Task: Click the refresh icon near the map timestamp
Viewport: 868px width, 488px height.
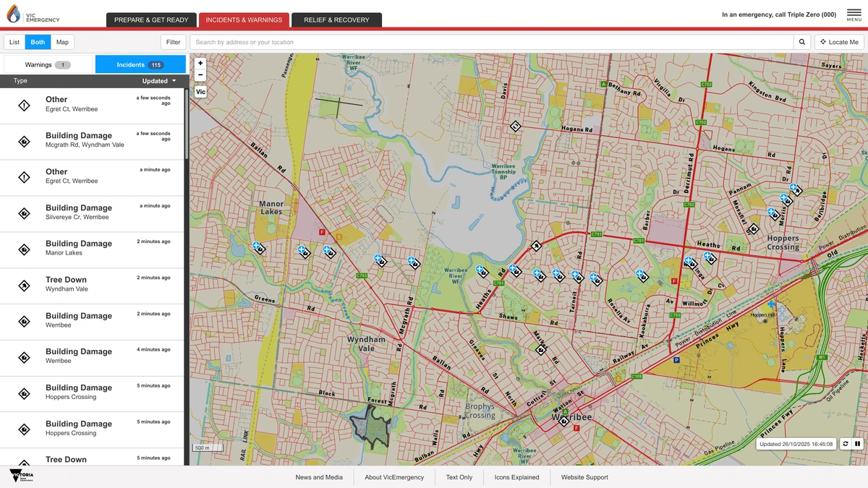Action: tap(845, 443)
